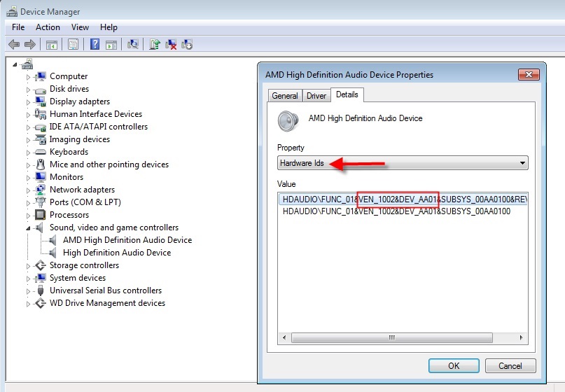
Task: Select IDE ATA/ATAPI controllers tree item
Action: (99, 127)
